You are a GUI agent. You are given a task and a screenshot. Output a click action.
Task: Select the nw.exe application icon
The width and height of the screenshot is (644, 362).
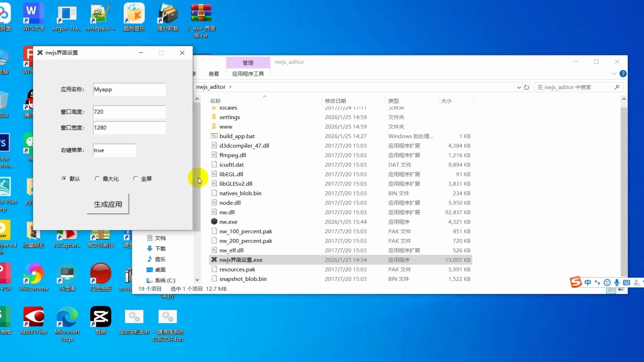coord(214,222)
